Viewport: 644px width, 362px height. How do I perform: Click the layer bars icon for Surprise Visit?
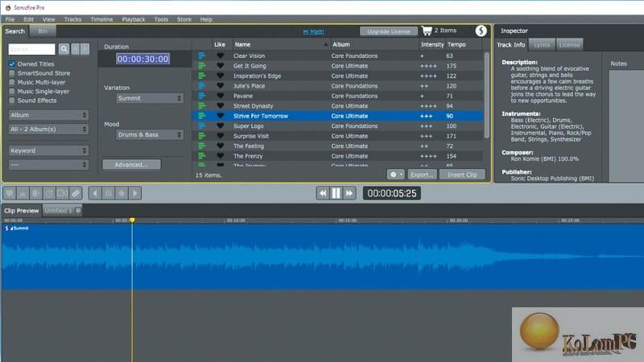tap(202, 136)
